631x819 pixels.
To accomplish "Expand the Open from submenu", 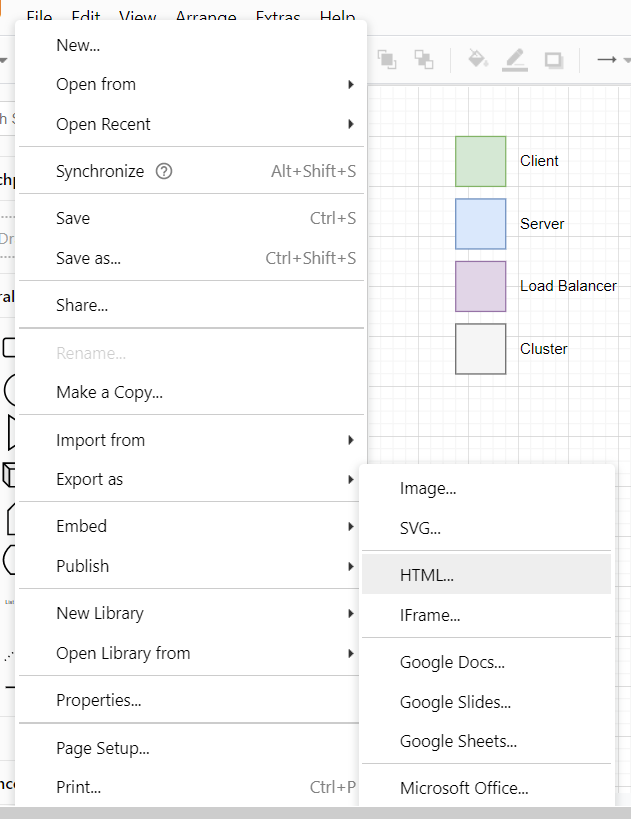I will pyautogui.click(x=96, y=84).
